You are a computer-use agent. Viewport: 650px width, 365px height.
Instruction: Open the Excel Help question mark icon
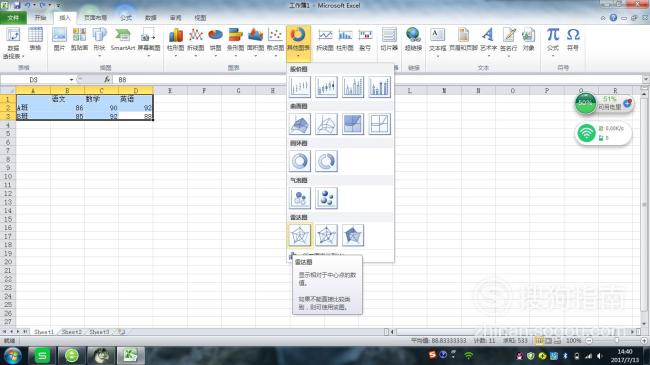[x=613, y=18]
